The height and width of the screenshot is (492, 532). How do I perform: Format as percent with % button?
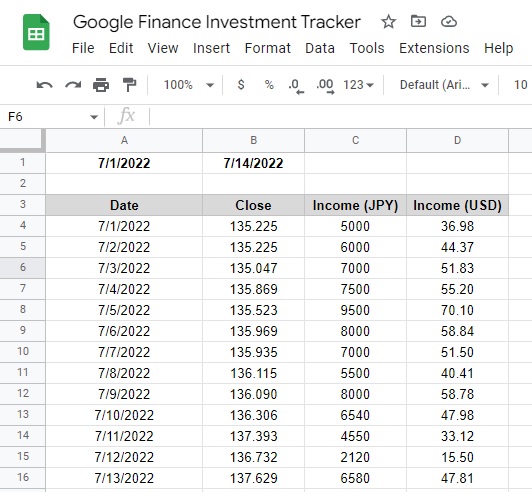click(269, 85)
